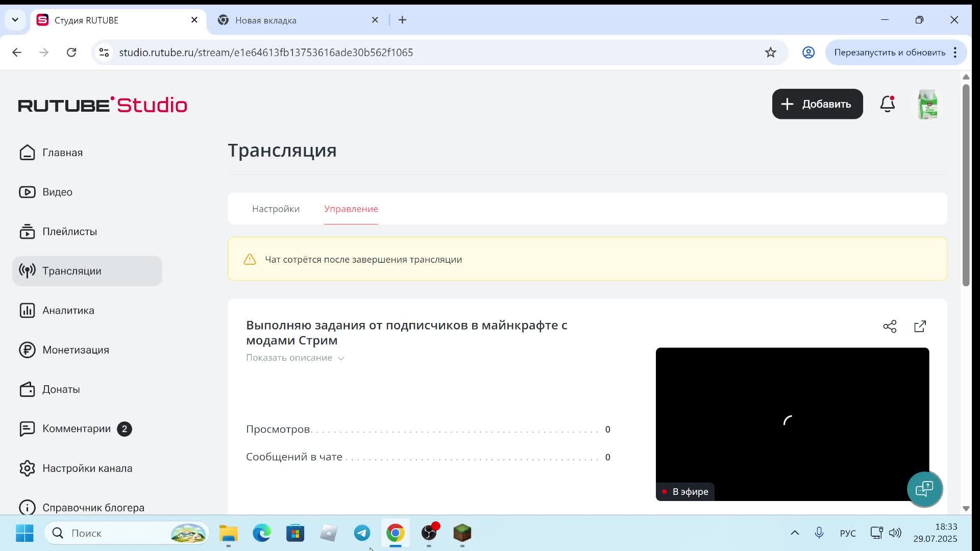
Task: Click the Добавить button
Action: click(817, 104)
